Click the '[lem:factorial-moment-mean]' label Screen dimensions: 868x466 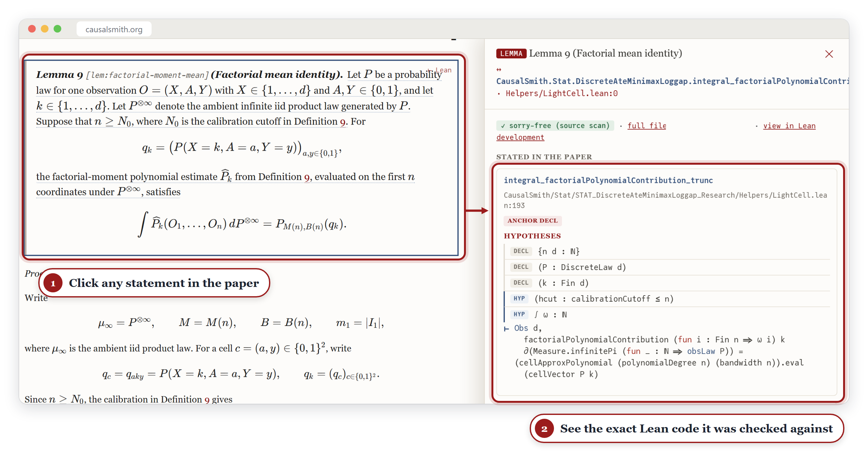(x=147, y=75)
